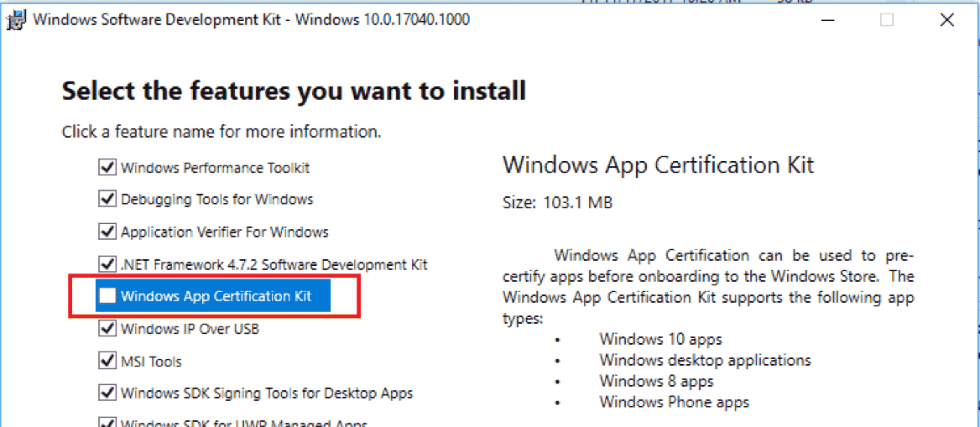Click the 'Windows desktop applications' bullet item
Viewport: 980px width, 427px height.
pos(705,360)
